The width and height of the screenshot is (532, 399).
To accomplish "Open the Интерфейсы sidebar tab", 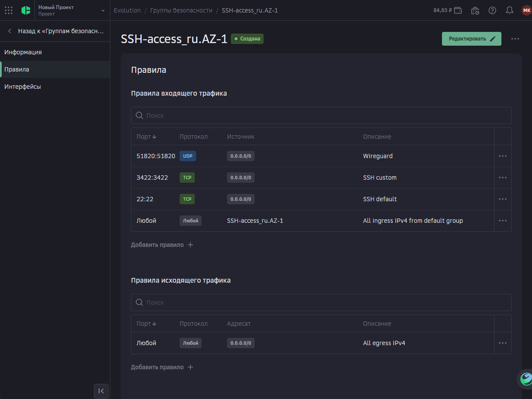I will pos(55,87).
